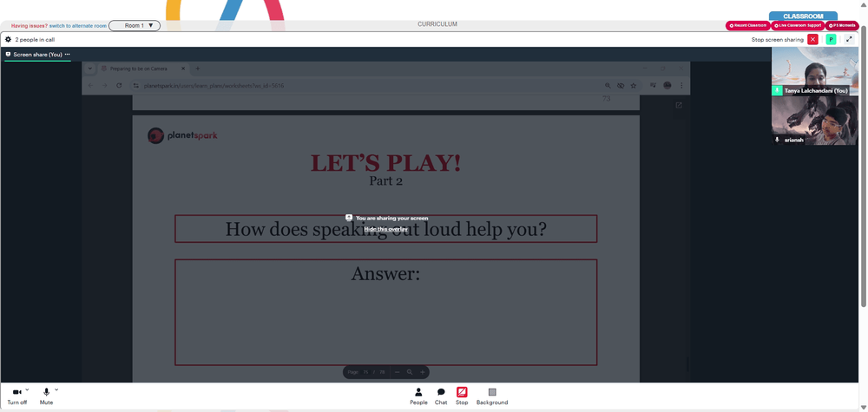Zoom in with the PDF plus button
This screenshot has height=412, width=868.
423,372
